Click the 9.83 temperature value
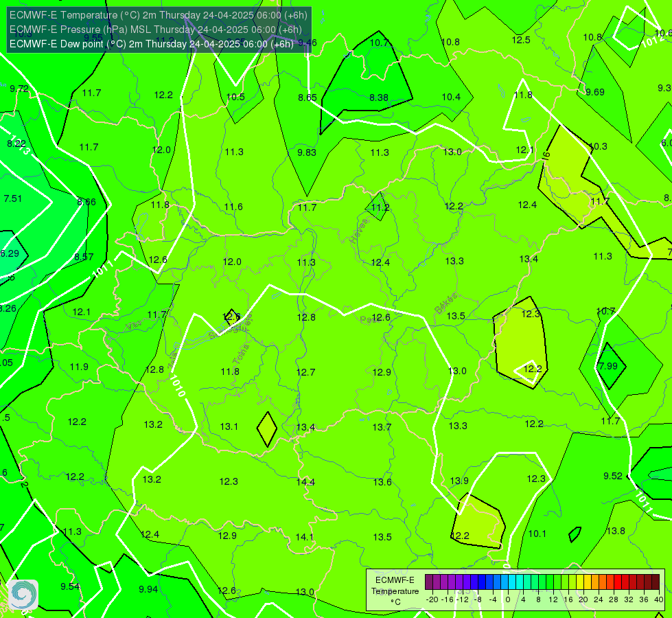 click(307, 152)
